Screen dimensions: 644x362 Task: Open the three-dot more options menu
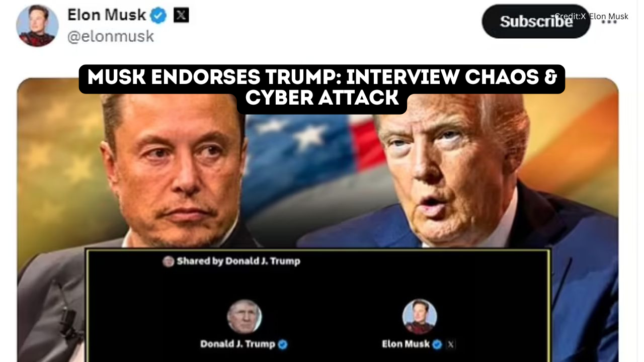tap(609, 23)
